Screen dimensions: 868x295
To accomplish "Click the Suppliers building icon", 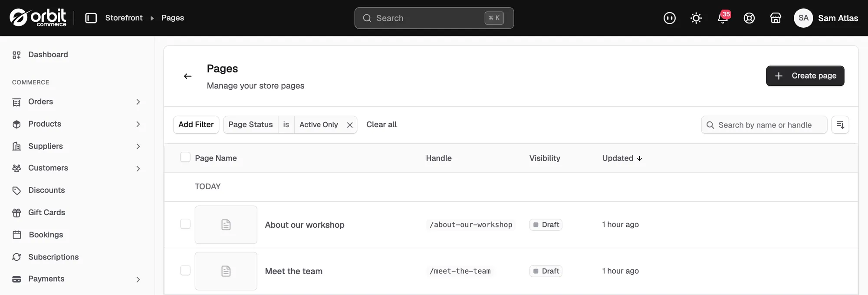I will (x=16, y=147).
